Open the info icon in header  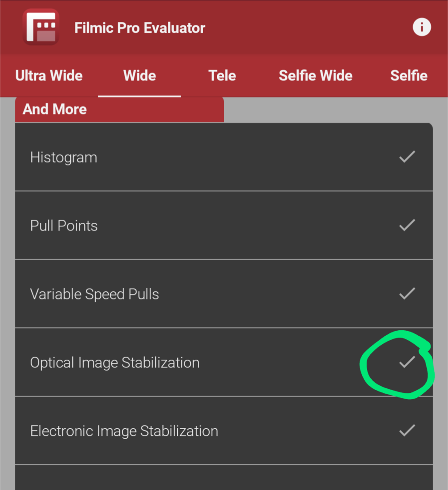[x=421, y=28]
